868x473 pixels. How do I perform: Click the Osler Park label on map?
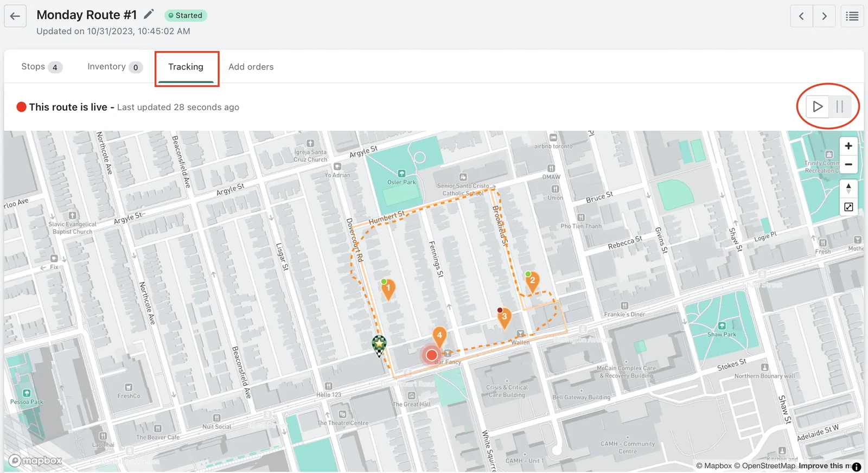coord(401,182)
